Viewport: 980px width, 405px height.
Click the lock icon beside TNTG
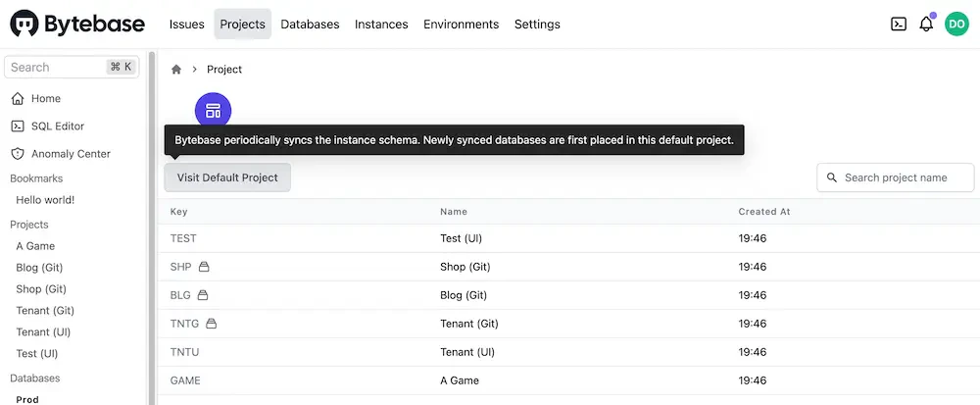[x=211, y=324]
